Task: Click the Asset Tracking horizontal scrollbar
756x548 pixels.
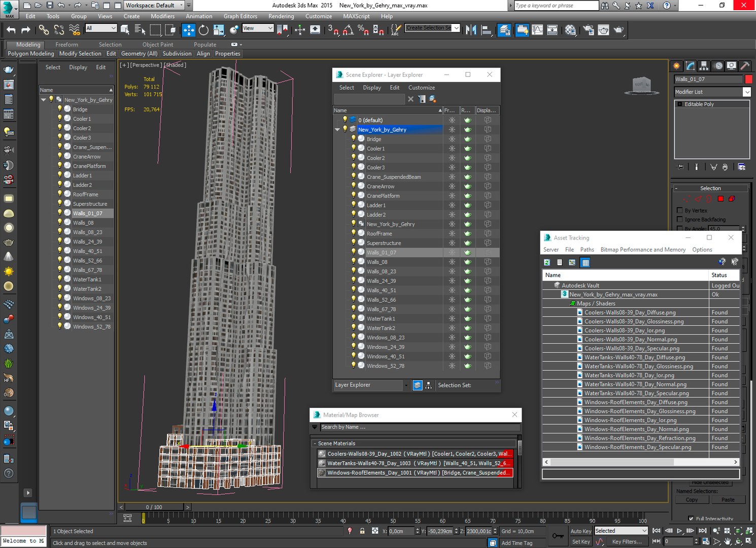Action: [641, 462]
